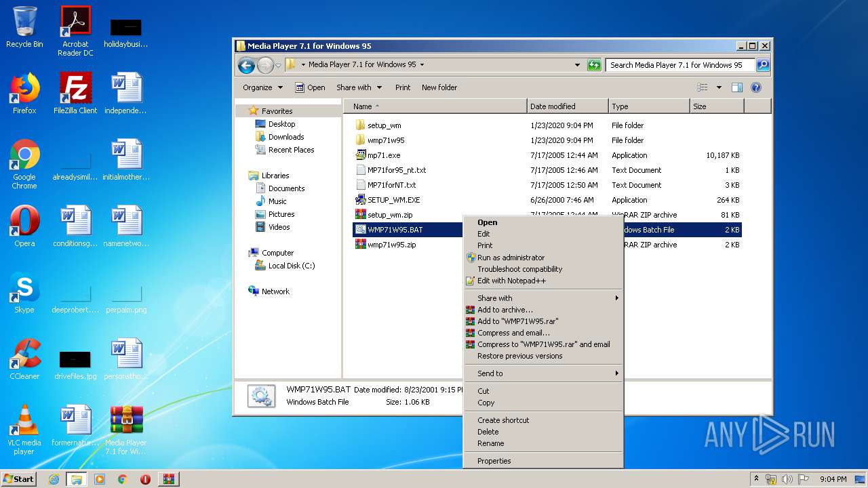The width and height of the screenshot is (868, 488).
Task: Click the Explorer Forward arrow button
Action: click(265, 65)
